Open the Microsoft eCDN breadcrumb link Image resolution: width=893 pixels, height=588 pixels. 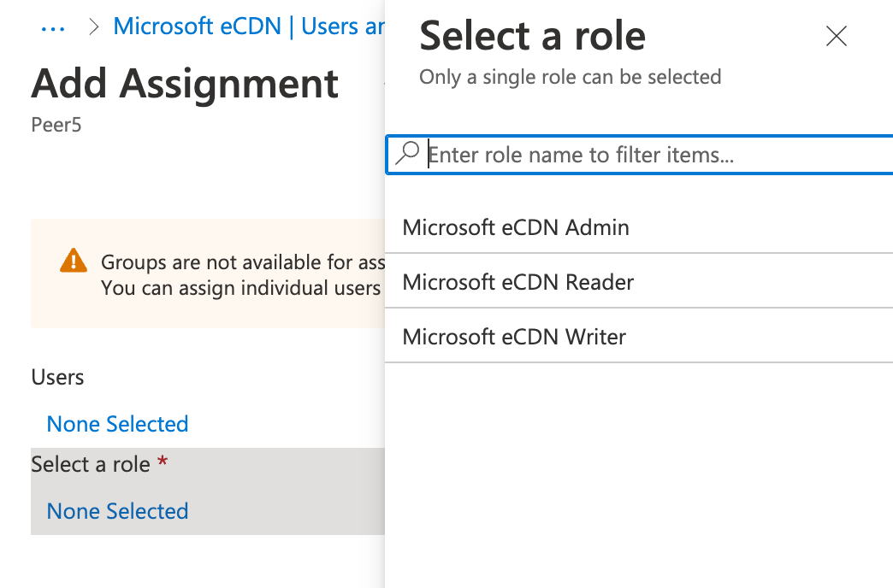pos(248,26)
